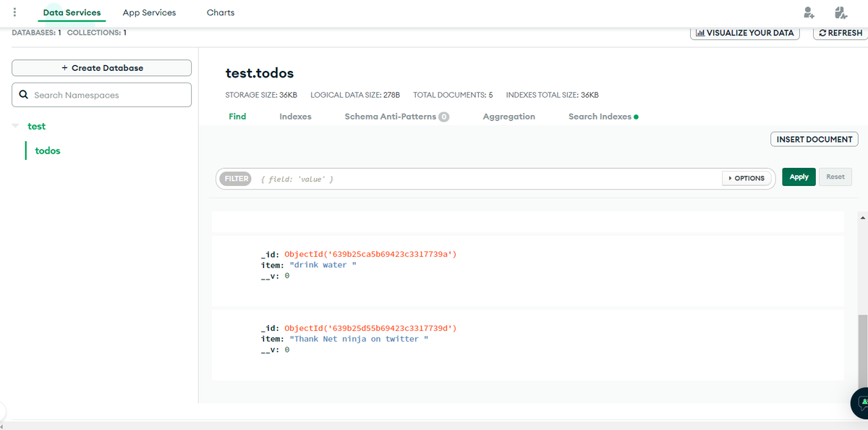Open the Charts tab
The image size is (868, 430).
[x=221, y=12]
